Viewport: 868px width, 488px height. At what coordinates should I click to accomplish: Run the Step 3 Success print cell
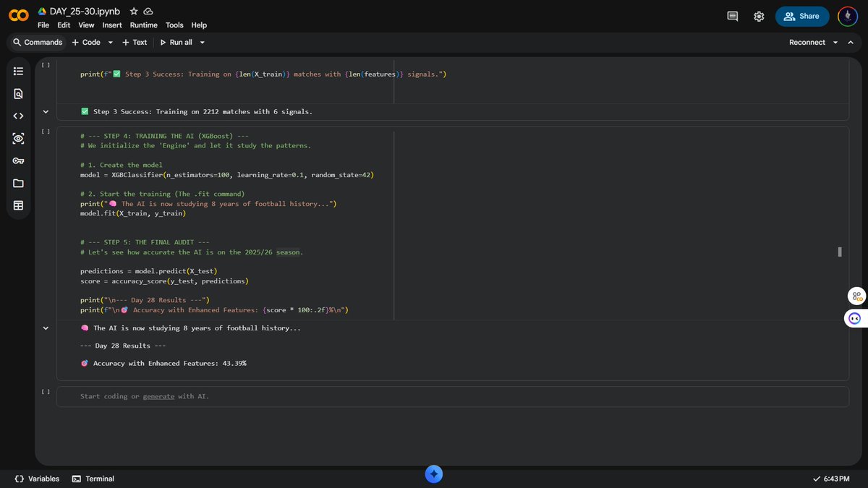click(46, 65)
